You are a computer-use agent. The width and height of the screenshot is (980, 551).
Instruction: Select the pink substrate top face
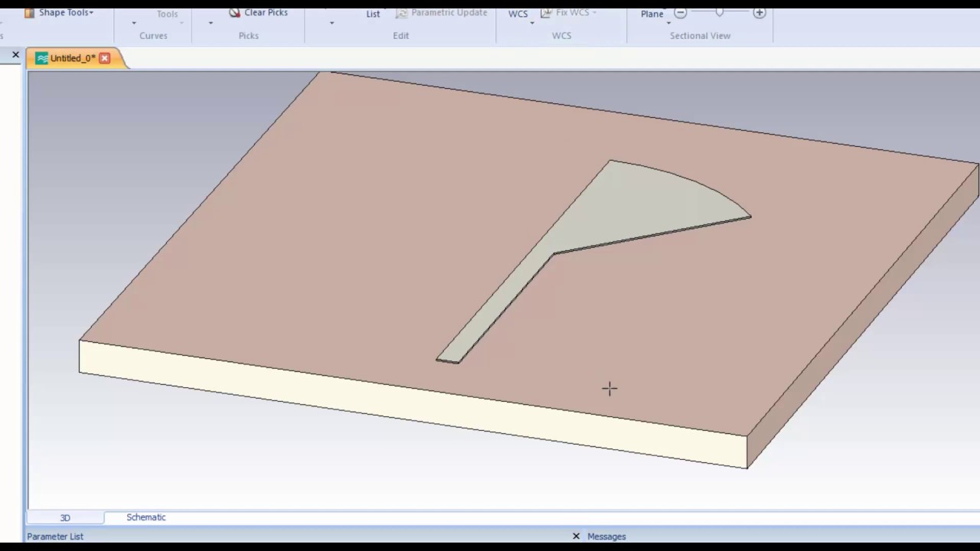[x=367, y=230]
